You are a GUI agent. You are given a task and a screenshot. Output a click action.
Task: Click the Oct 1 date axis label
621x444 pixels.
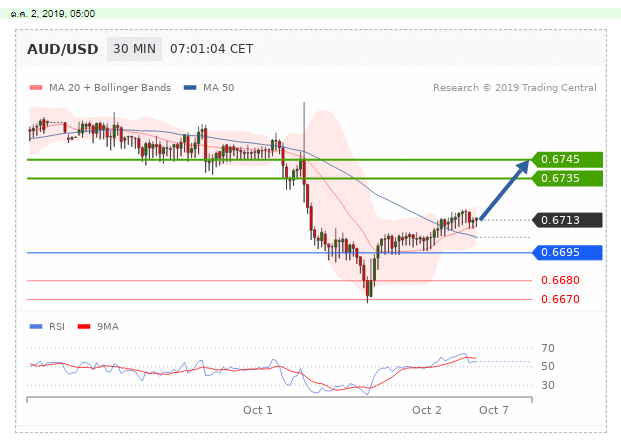258,410
